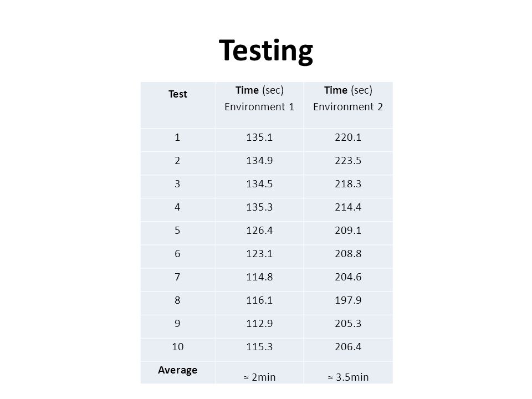Select the Test column header
The image size is (532, 399).
pyautogui.click(x=178, y=105)
